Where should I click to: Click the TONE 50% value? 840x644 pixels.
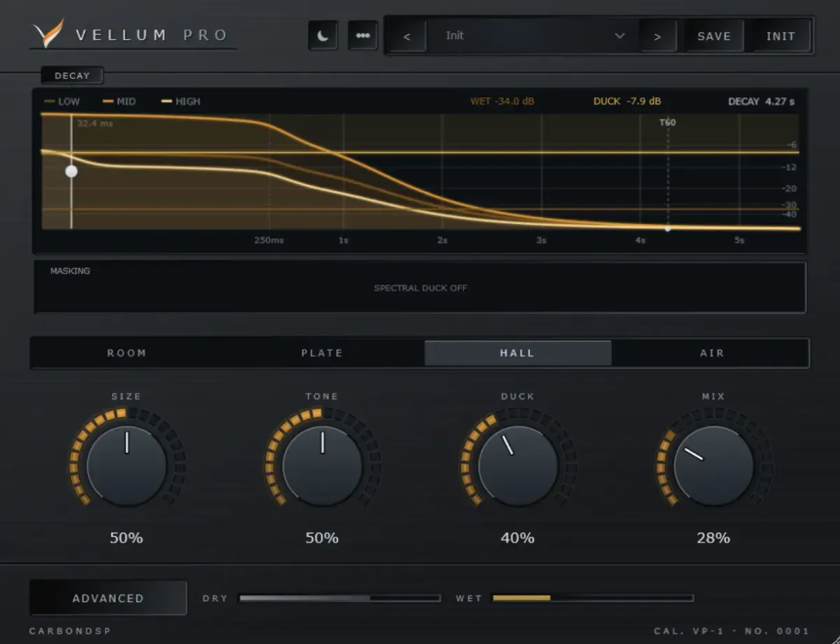pyautogui.click(x=322, y=538)
